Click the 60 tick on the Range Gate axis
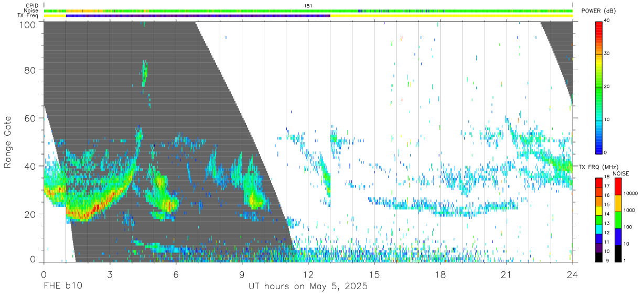This screenshot has width=644, height=297. [x=31, y=118]
